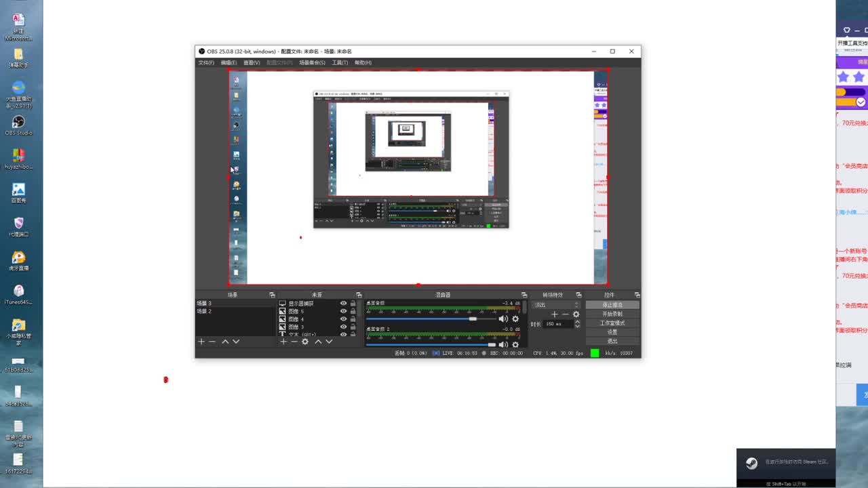Screen dimensions: 868x488
Task: Toggle visibility of 图像 4 source
Action: coord(343,319)
